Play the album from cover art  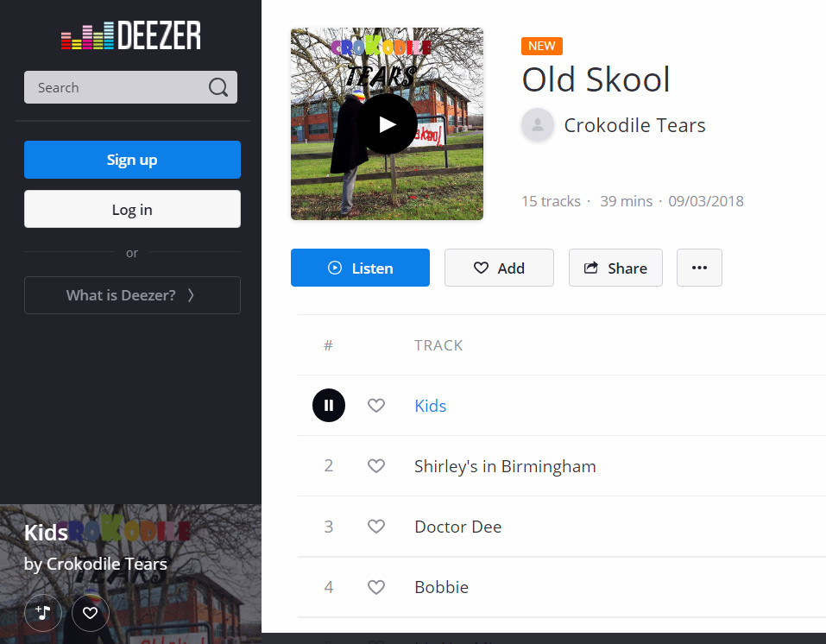[x=388, y=123]
